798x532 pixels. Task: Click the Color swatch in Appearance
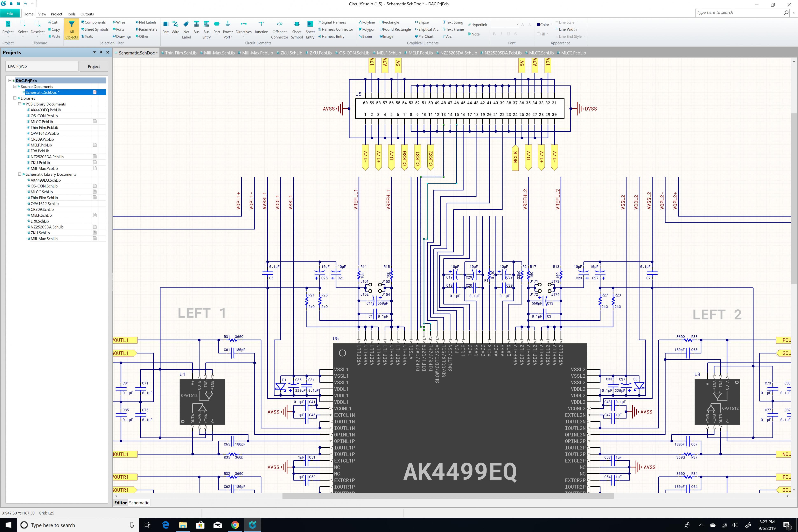pos(538,25)
